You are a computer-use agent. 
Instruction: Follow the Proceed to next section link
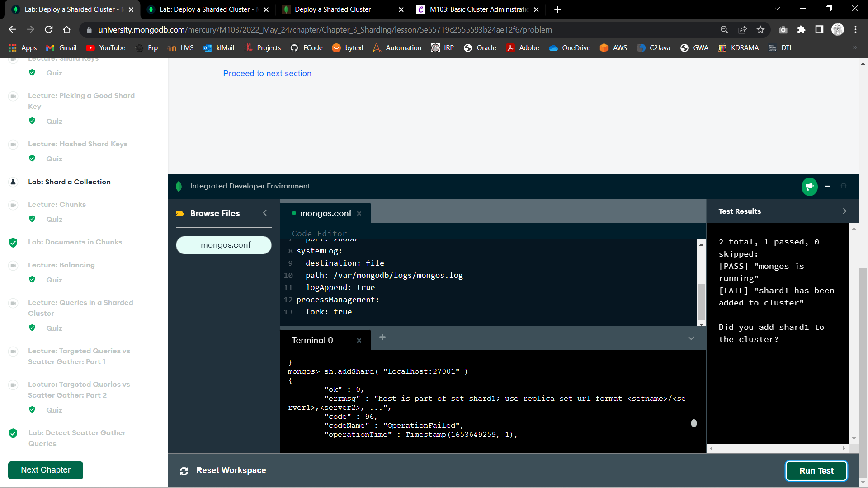click(x=267, y=74)
